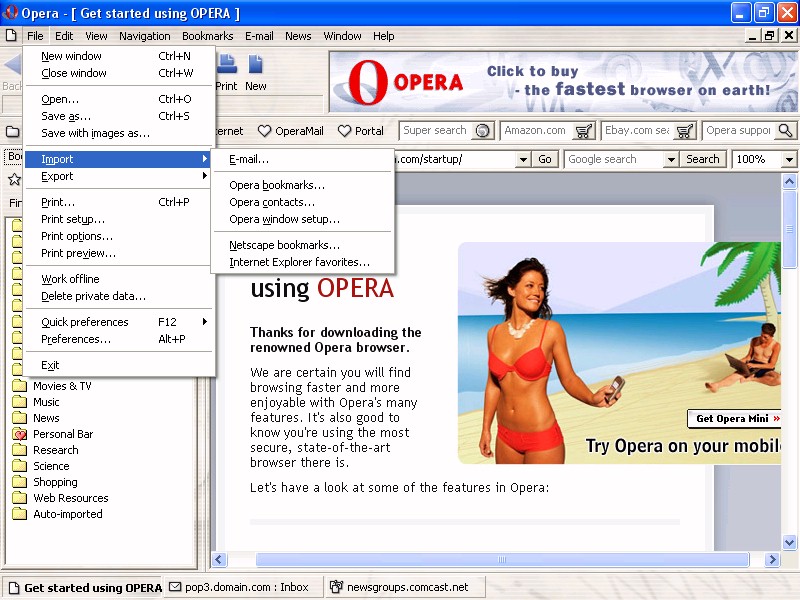Choose Internet Explorer favorites... option

coord(303,262)
